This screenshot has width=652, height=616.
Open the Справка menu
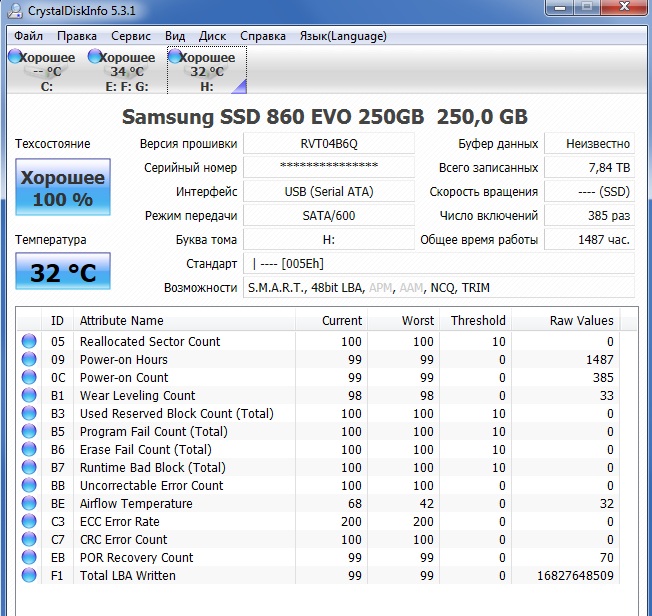[x=263, y=36]
